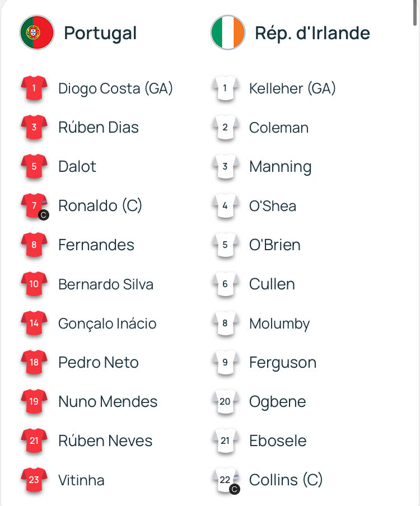Click Bernardo Silva's number 10 jersey
The width and height of the screenshot is (420, 506).
(x=34, y=284)
